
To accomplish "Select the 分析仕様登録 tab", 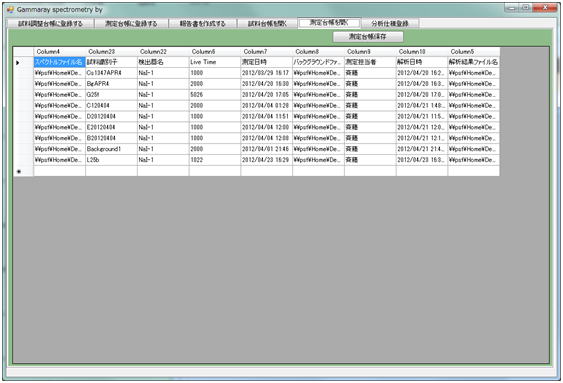I will [x=390, y=24].
